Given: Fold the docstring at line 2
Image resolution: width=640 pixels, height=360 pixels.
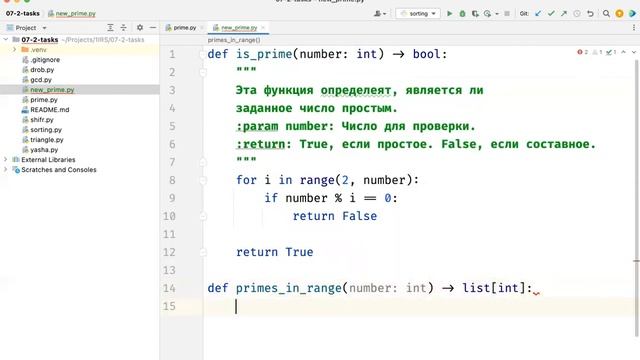Looking at the screenshot, I should [203, 72].
